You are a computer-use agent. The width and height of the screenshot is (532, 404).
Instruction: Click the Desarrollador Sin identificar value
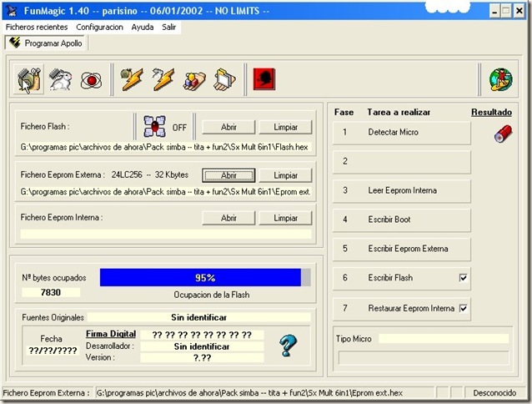coord(202,346)
